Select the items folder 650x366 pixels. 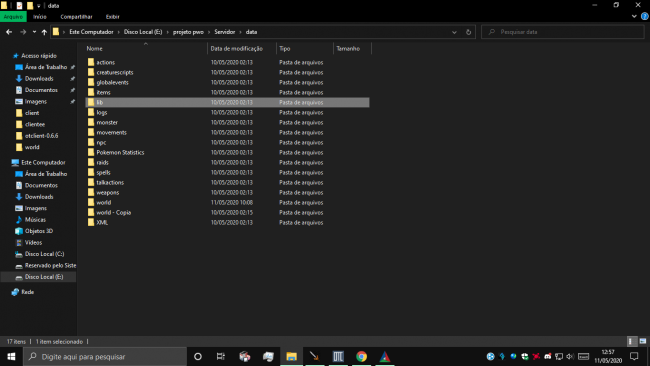[103, 92]
